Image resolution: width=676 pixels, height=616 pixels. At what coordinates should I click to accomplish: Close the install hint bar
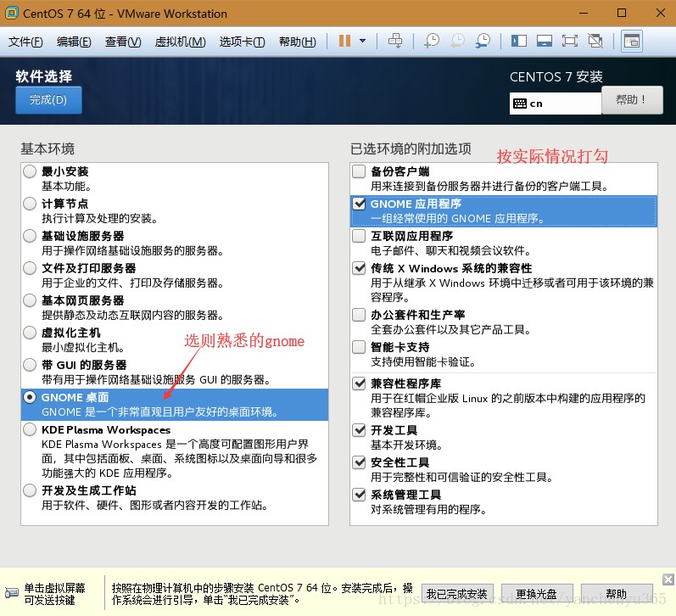668,580
